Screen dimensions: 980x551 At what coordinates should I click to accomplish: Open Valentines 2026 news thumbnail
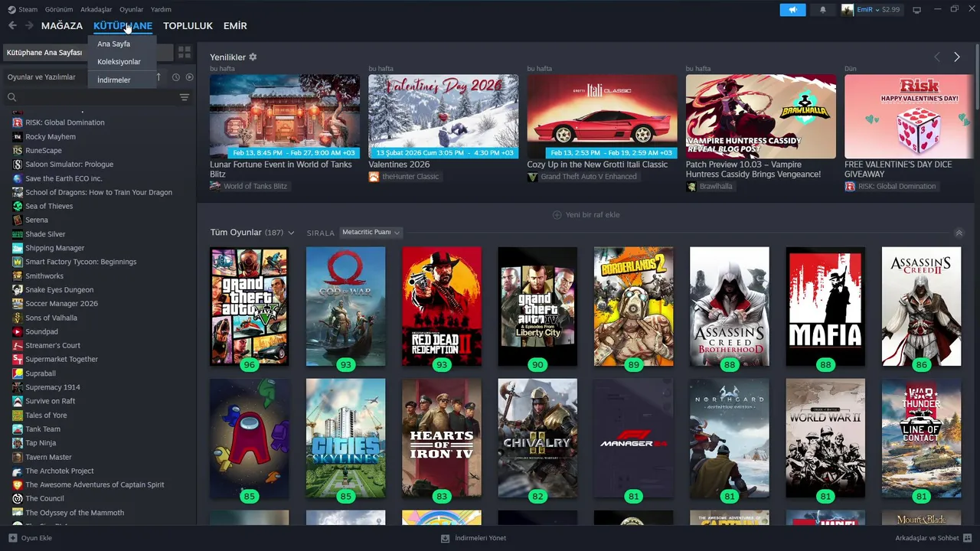pos(443,116)
